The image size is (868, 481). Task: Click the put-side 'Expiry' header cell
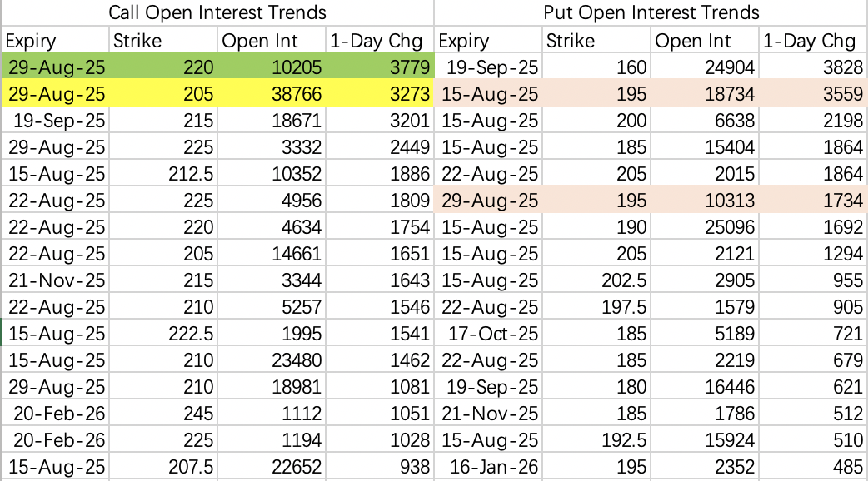click(x=488, y=41)
